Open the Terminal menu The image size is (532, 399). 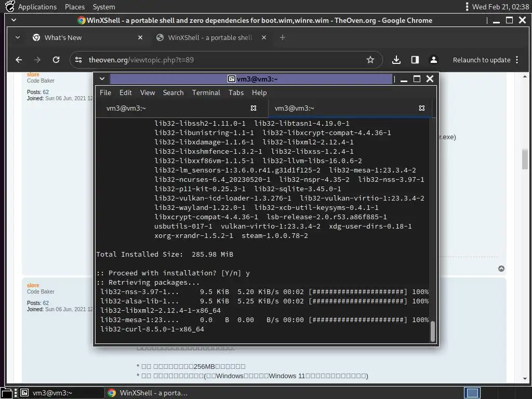click(x=206, y=92)
